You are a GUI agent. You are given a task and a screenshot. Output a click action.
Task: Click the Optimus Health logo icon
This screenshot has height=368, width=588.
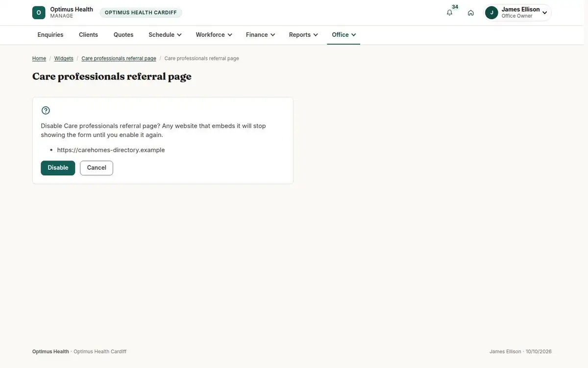pos(39,13)
